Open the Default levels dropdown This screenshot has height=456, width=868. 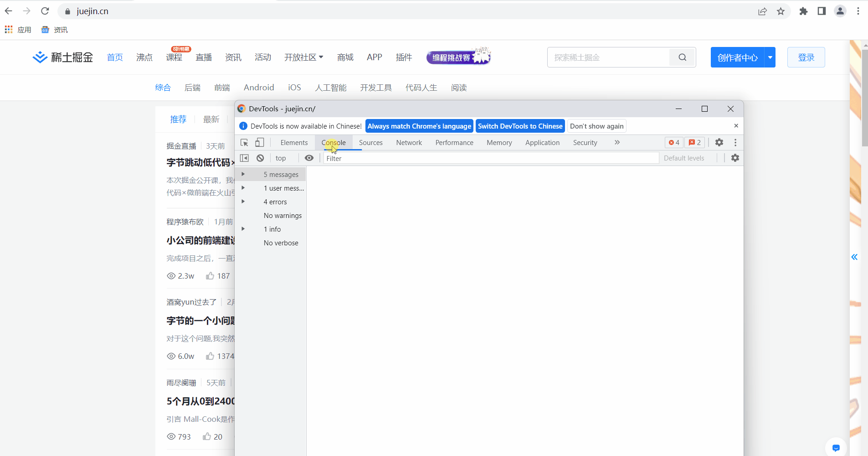pos(684,158)
